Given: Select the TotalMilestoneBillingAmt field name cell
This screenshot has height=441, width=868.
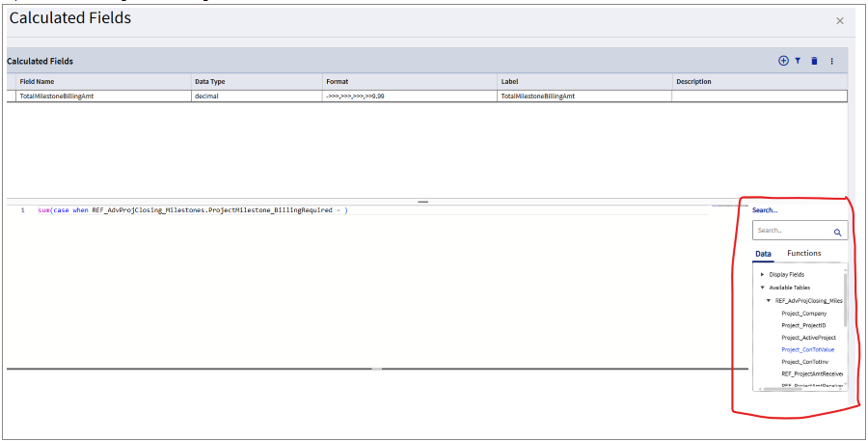Looking at the screenshot, I should [103, 96].
